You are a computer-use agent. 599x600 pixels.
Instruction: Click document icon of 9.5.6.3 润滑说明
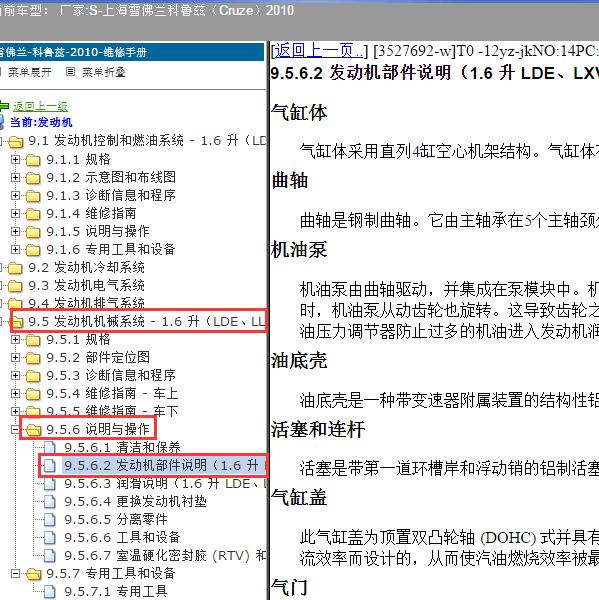(x=50, y=484)
